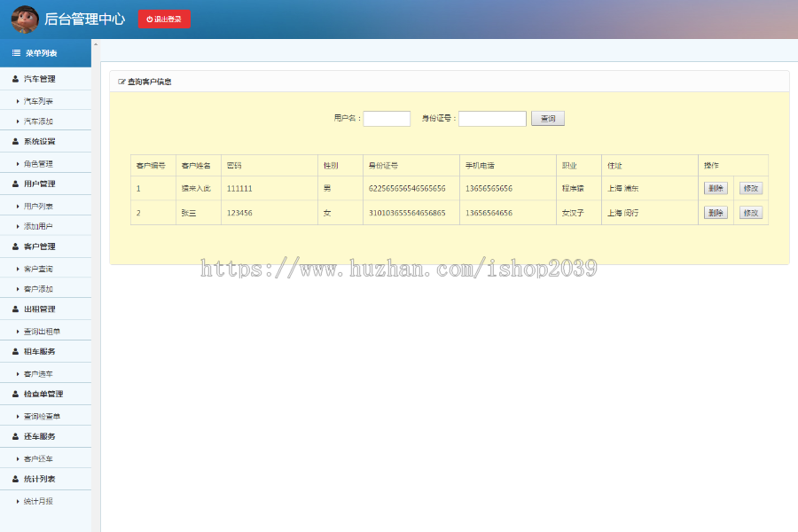
Task: Select the password cell 111111
Action: coord(239,188)
